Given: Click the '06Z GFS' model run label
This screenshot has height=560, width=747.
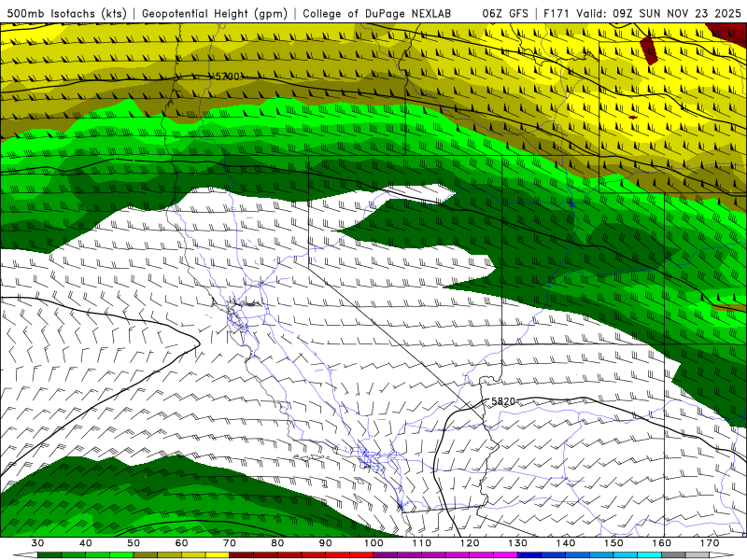Looking at the screenshot, I should 505,13.
